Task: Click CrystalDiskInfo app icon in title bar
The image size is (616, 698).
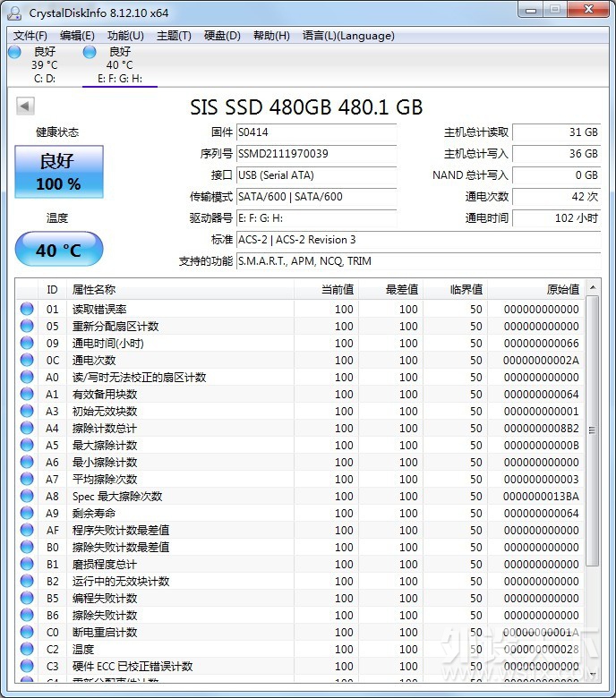Action: tap(14, 13)
